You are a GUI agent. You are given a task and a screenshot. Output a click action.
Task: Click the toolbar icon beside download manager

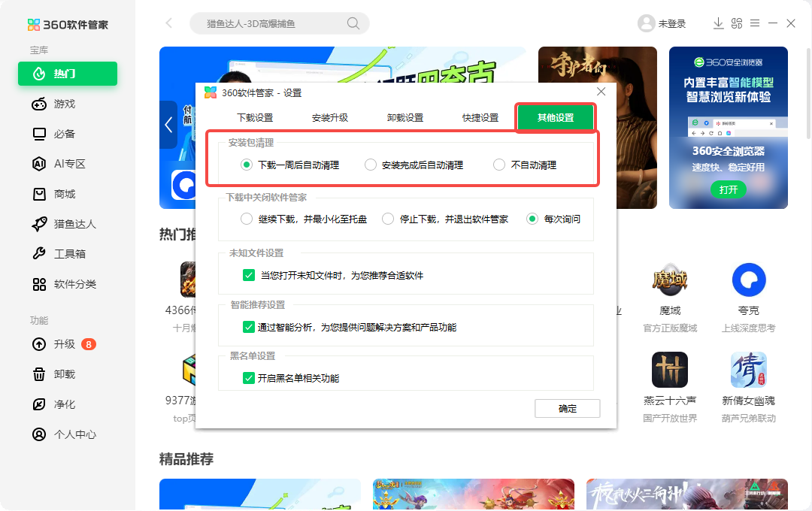736,23
